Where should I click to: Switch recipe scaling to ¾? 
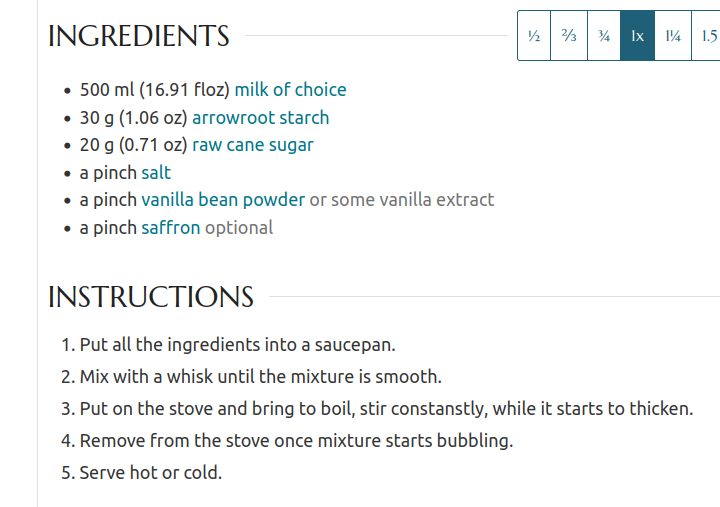[604, 36]
